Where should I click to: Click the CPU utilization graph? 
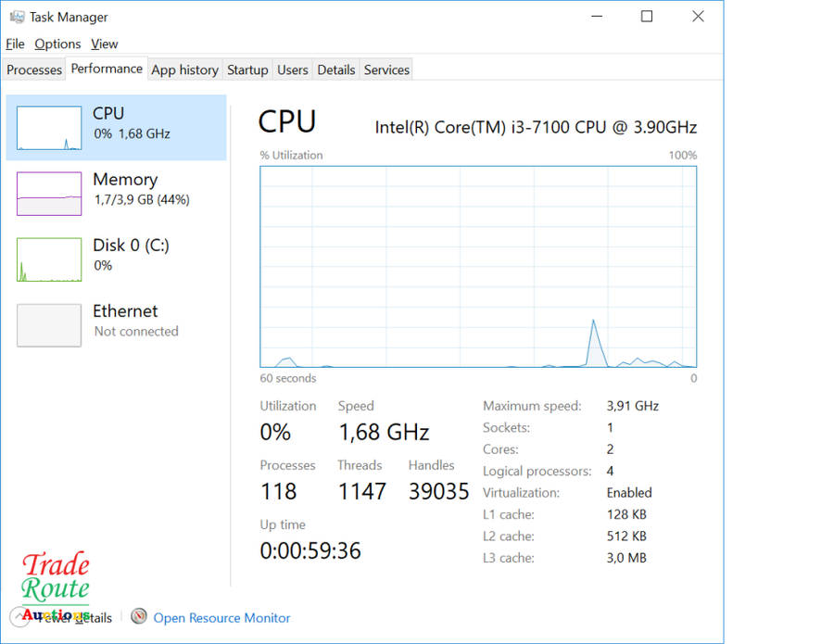coord(478,267)
